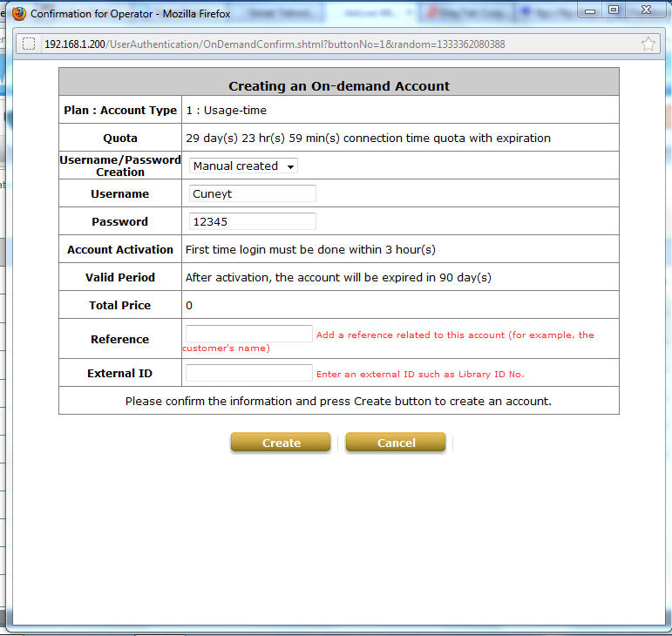This screenshot has width=672, height=636.
Task: Bookmark this page with the star icon
Action: [648, 44]
